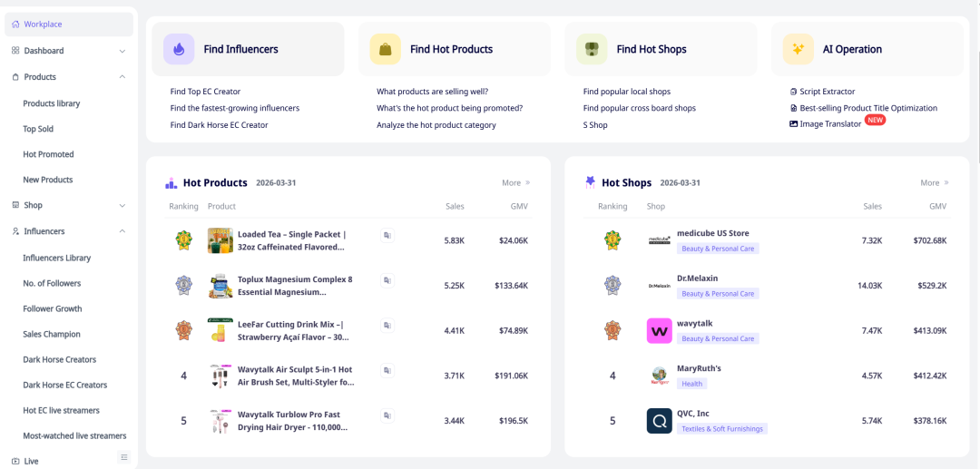Click the Find Influencers flame icon
The image size is (980, 469).
179,49
